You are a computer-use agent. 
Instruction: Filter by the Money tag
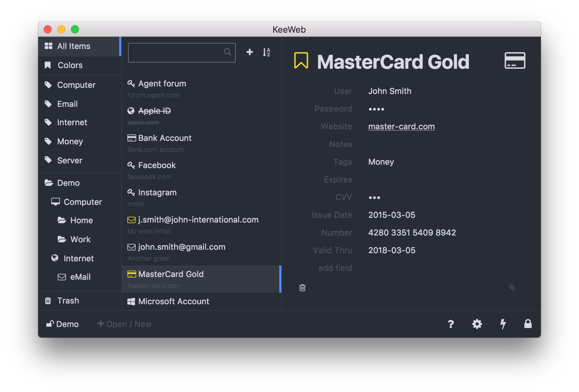(x=80, y=141)
